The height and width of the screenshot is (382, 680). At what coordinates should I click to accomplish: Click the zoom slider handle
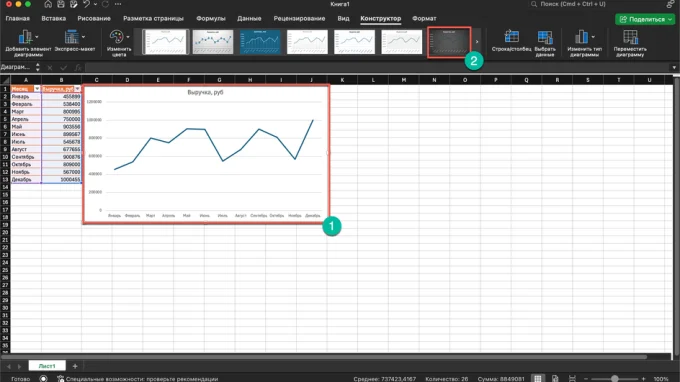pos(615,379)
